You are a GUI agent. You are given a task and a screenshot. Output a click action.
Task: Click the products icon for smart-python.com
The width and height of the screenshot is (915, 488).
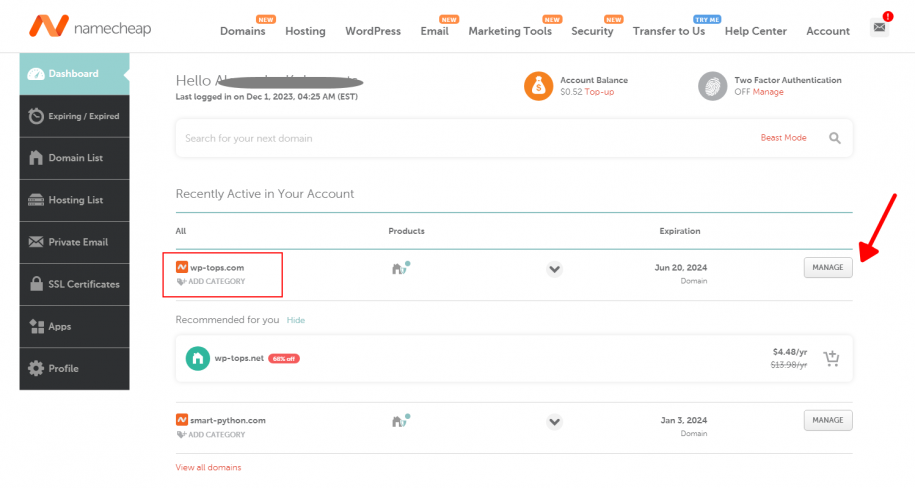pos(401,421)
